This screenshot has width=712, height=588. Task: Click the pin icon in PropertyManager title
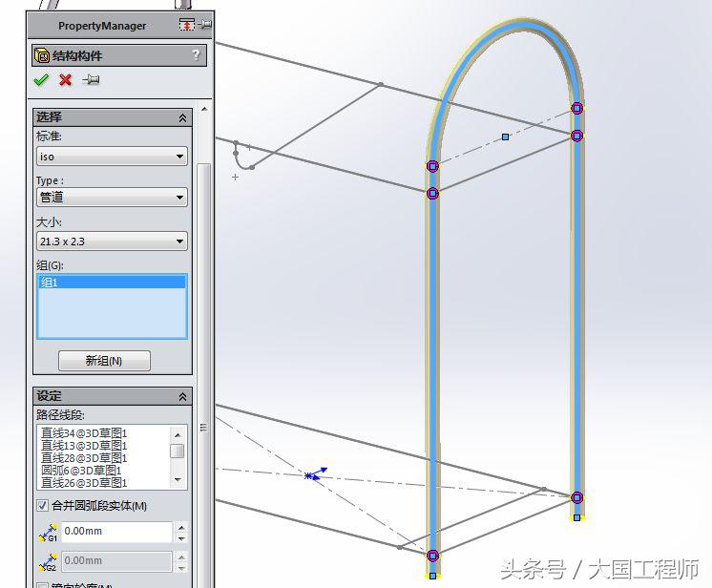point(205,24)
